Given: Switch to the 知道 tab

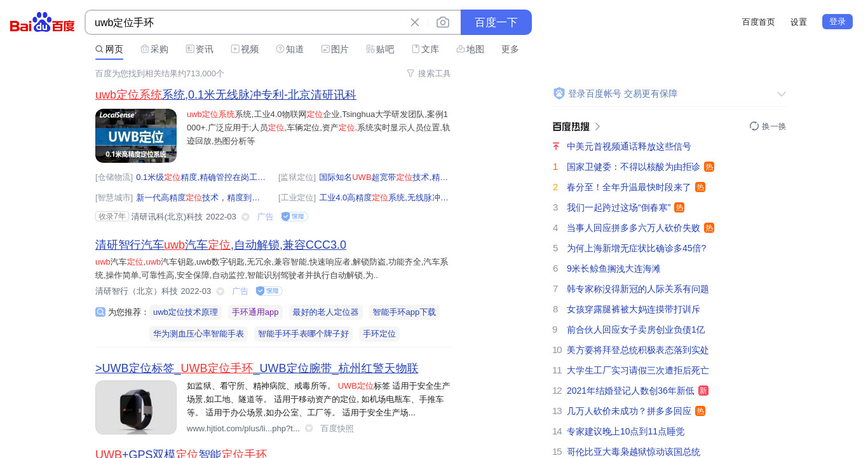Looking at the screenshot, I should [x=290, y=49].
